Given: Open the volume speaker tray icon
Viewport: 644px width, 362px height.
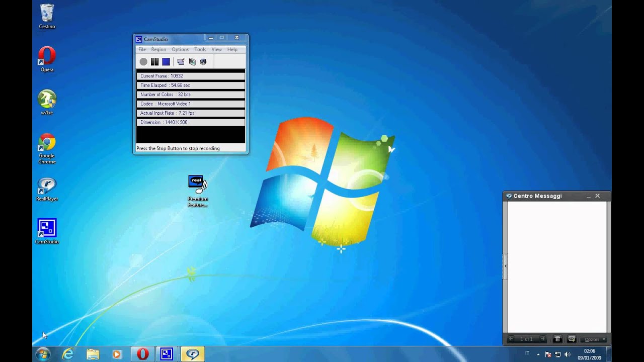Looking at the screenshot, I should pos(568,354).
